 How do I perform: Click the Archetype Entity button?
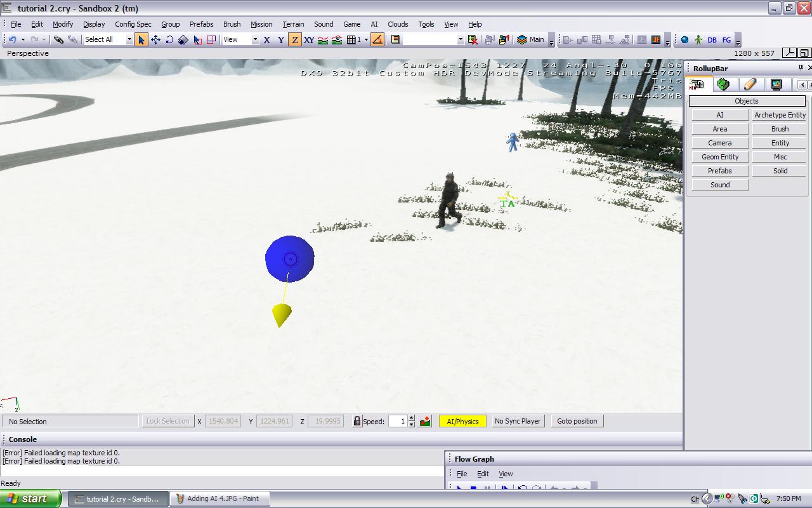pos(780,115)
